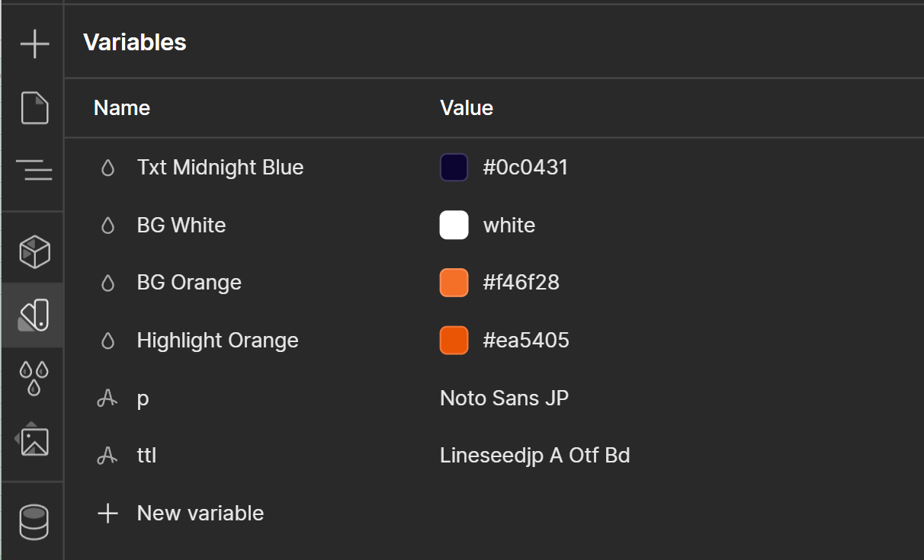Open the Pages panel
Image resolution: width=924 pixels, height=560 pixels.
pos(34,107)
